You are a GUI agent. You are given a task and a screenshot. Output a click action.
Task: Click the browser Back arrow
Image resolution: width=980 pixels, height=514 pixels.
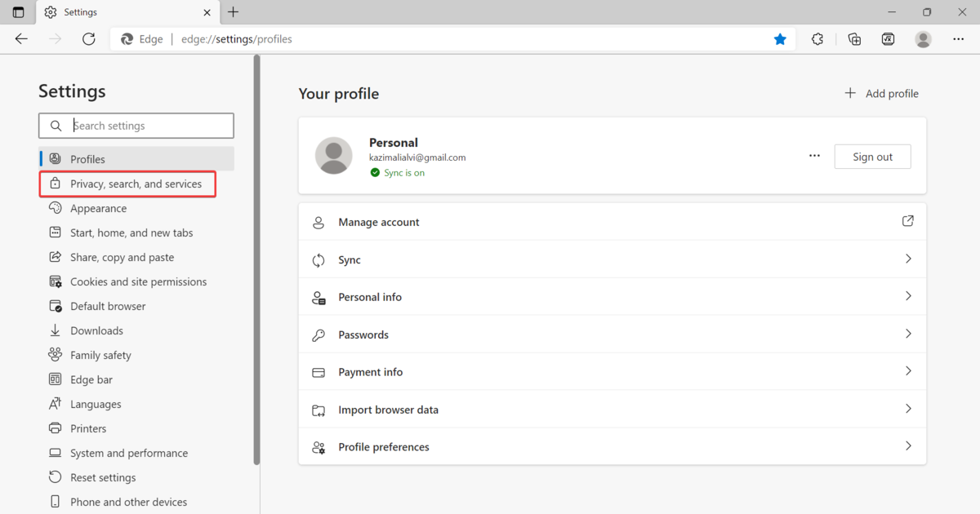coord(21,39)
